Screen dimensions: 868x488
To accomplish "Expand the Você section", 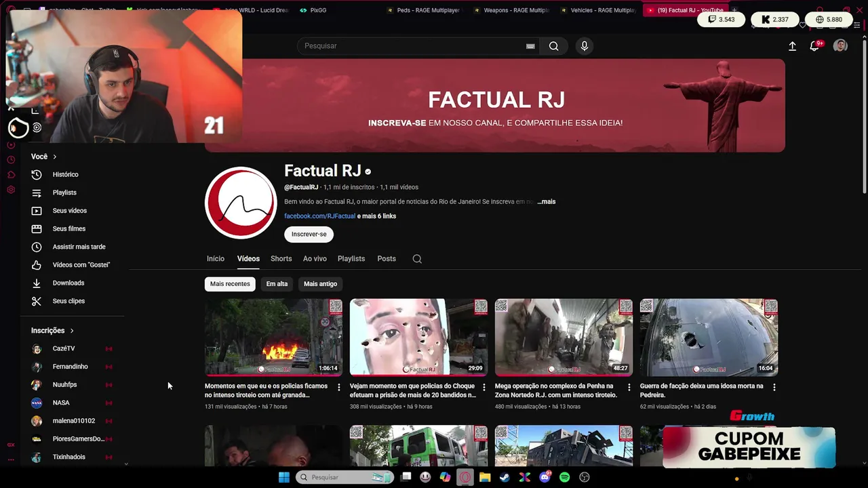I will 44,157.
